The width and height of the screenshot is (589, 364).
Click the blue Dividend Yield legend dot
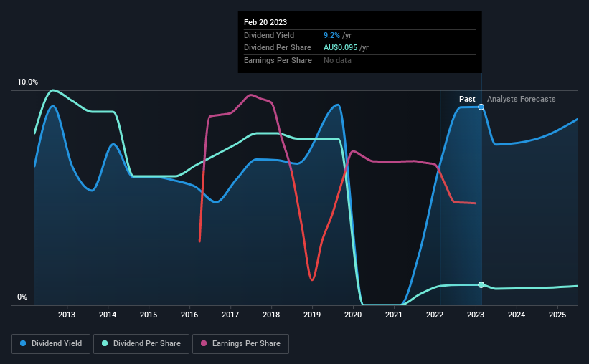click(x=23, y=343)
